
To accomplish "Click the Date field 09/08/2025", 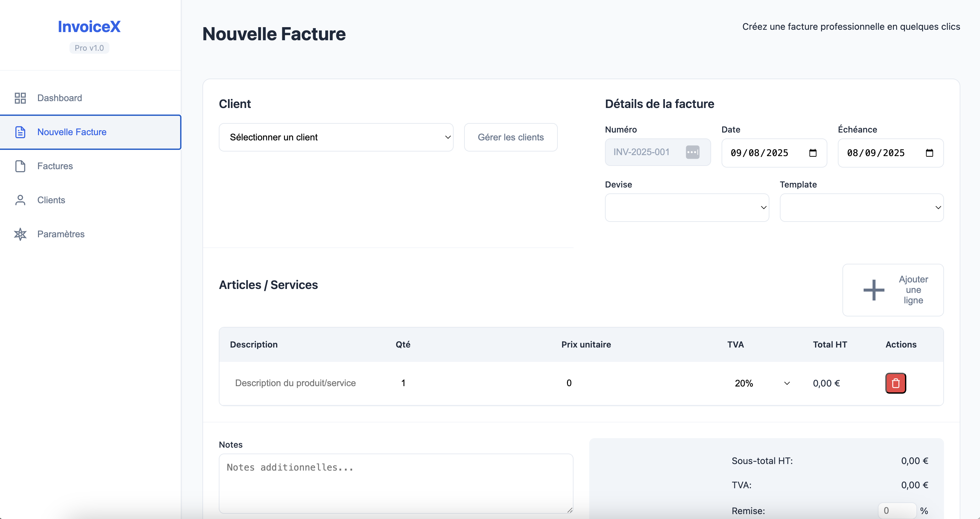I will (774, 153).
